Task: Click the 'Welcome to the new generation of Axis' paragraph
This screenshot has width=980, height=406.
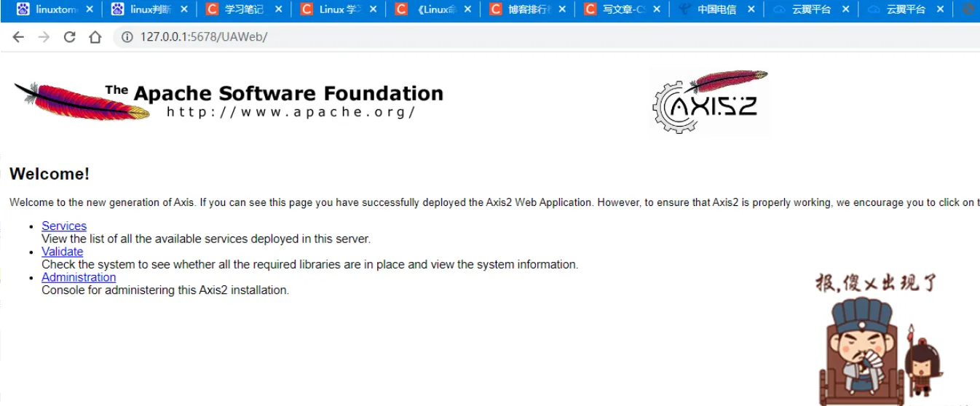Action: tap(494, 202)
